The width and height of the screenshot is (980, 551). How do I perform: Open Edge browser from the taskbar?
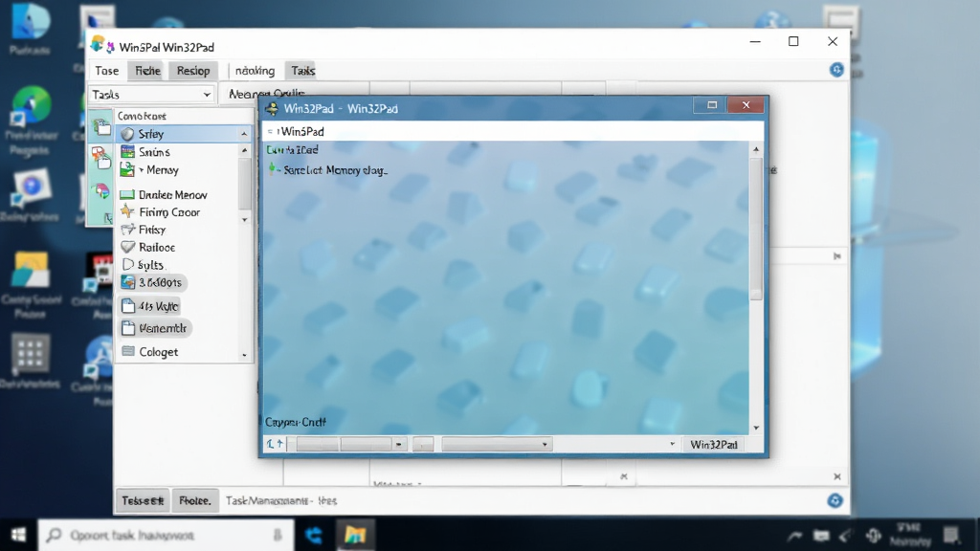(x=313, y=535)
